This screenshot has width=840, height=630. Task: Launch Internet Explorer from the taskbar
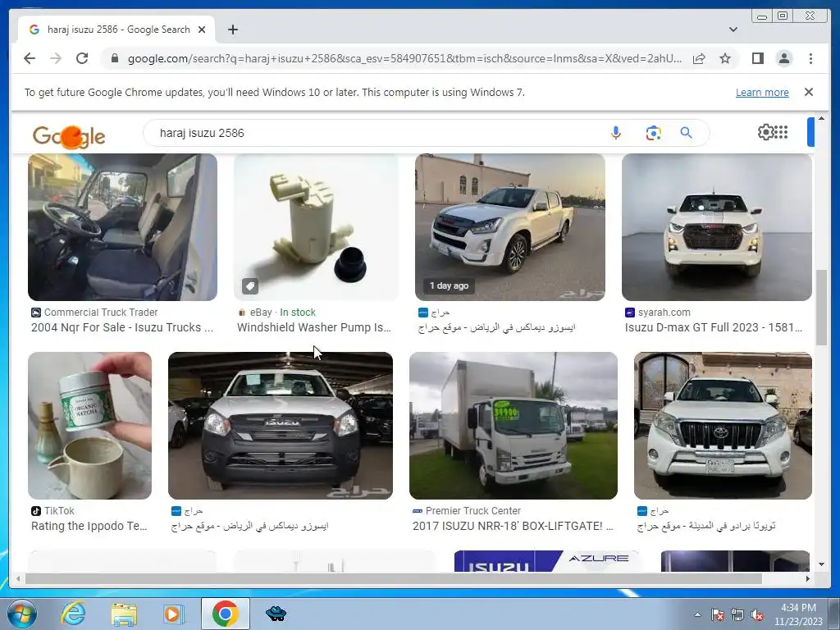tap(73, 614)
